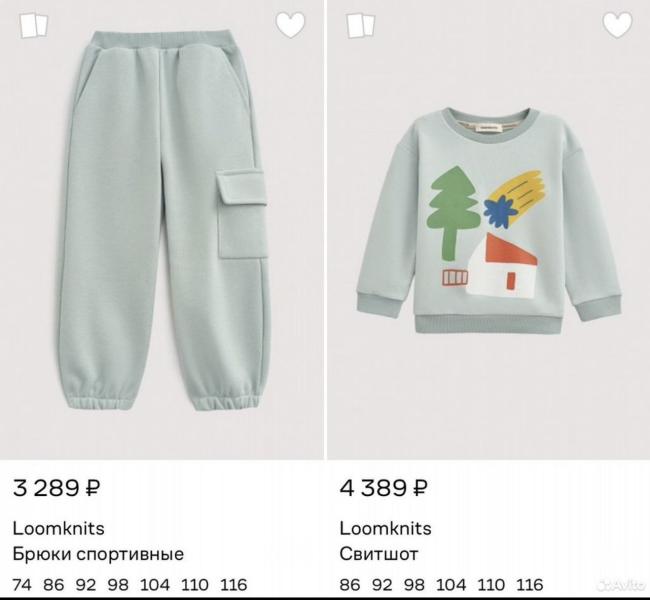
Task: Click the Loomknits brand under sweatshirt
Action: (x=385, y=528)
